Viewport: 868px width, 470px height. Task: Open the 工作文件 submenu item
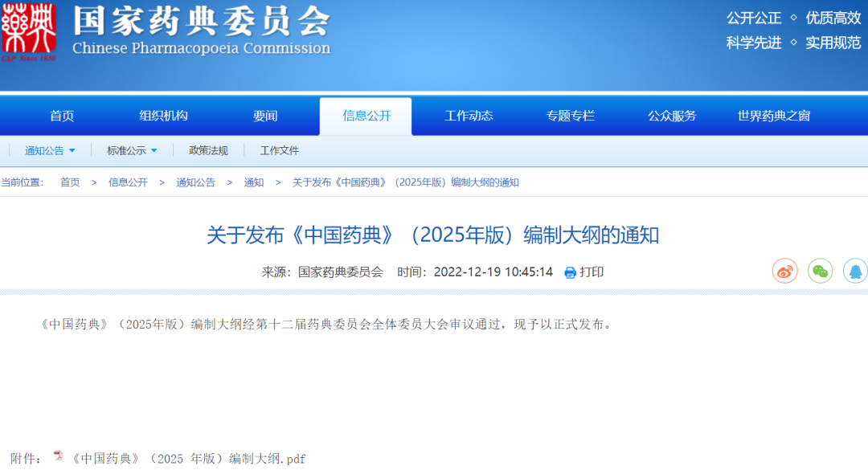280,150
